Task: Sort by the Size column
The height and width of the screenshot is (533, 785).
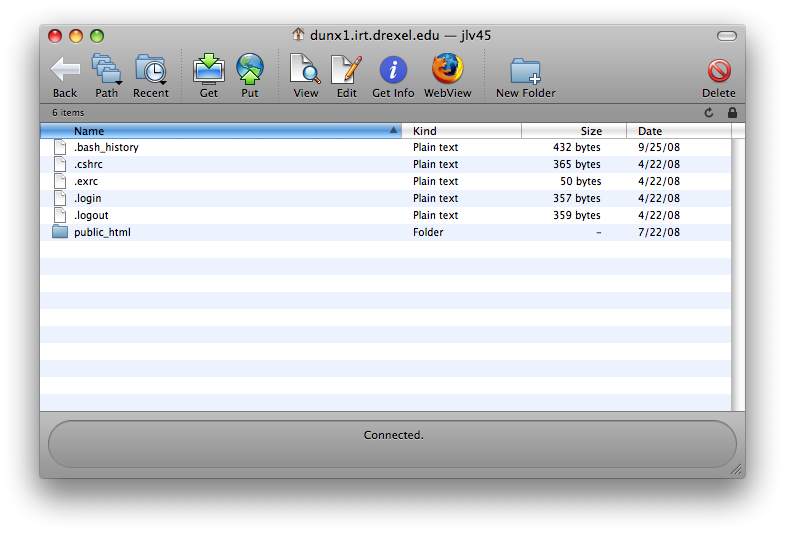Action: [574, 131]
